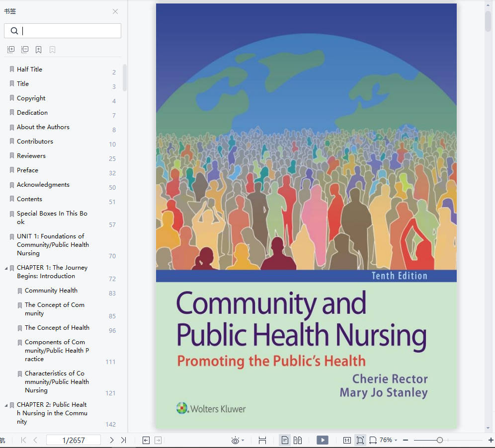Click the bookmark panel scrollbar

click(125, 77)
